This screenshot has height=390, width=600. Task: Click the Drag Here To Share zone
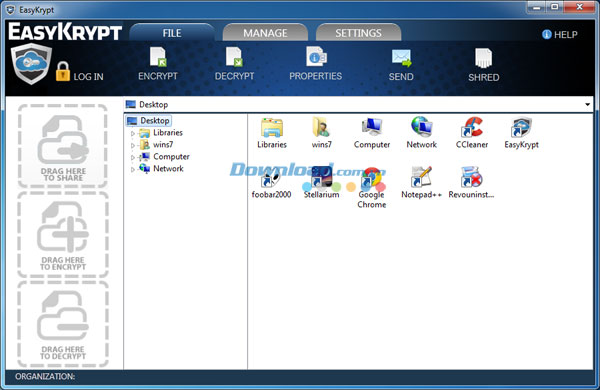point(63,146)
